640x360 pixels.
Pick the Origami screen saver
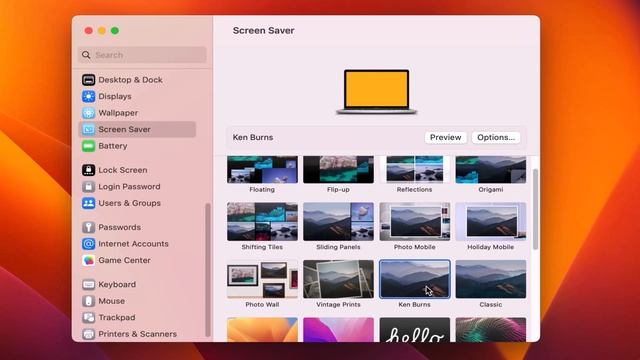click(x=491, y=169)
